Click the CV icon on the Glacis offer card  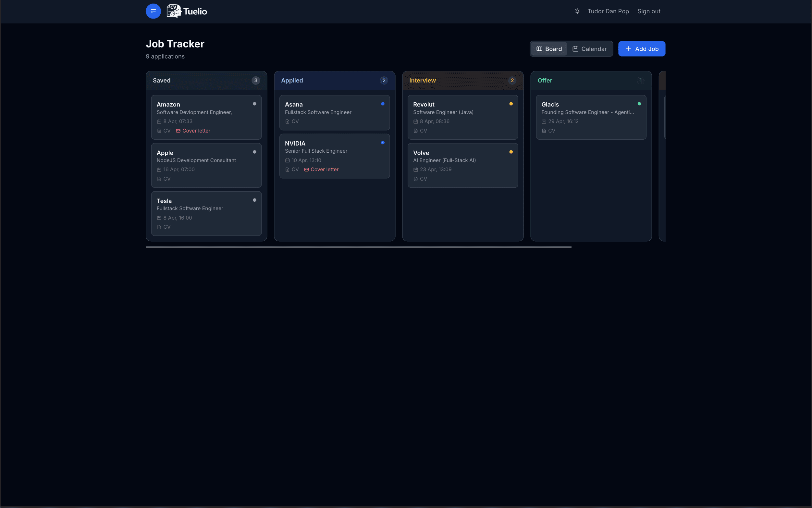(x=544, y=131)
